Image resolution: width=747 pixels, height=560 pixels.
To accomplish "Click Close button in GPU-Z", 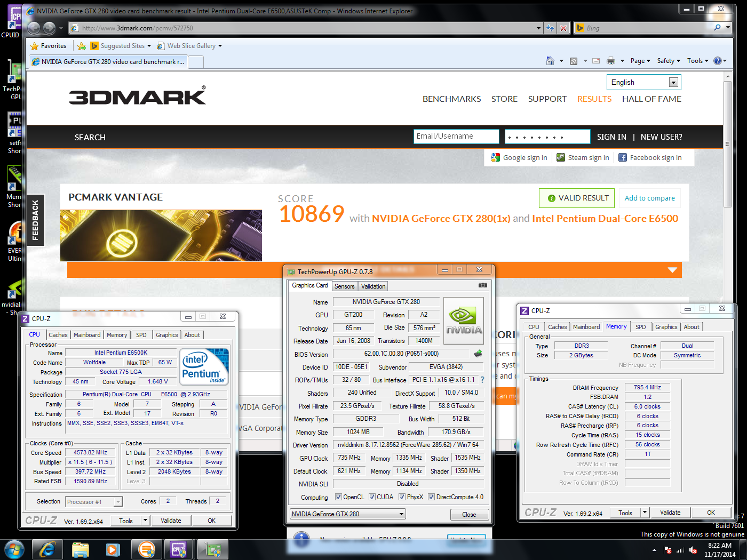I will click(469, 515).
